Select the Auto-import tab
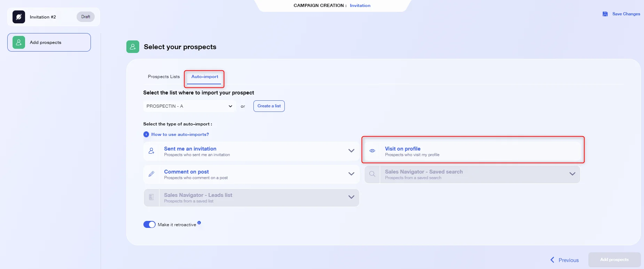The image size is (644, 269). coord(205,77)
